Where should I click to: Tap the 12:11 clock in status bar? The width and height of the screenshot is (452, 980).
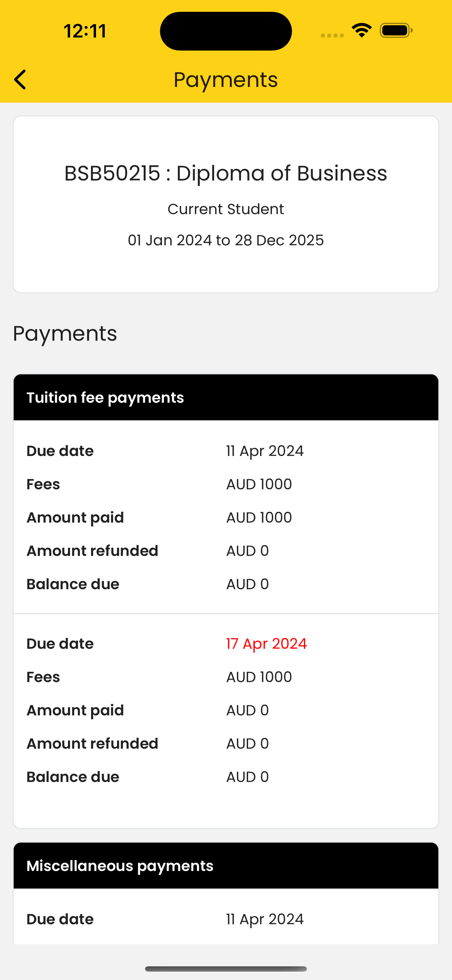(85, 31)
